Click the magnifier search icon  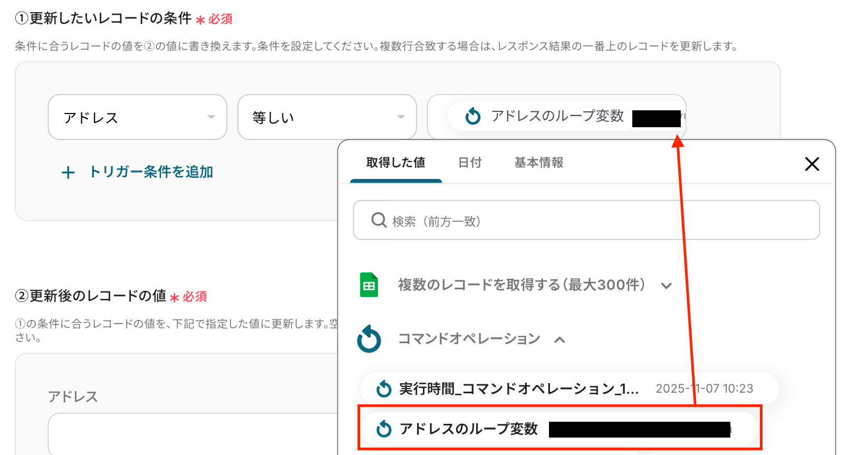pos(379,220)
